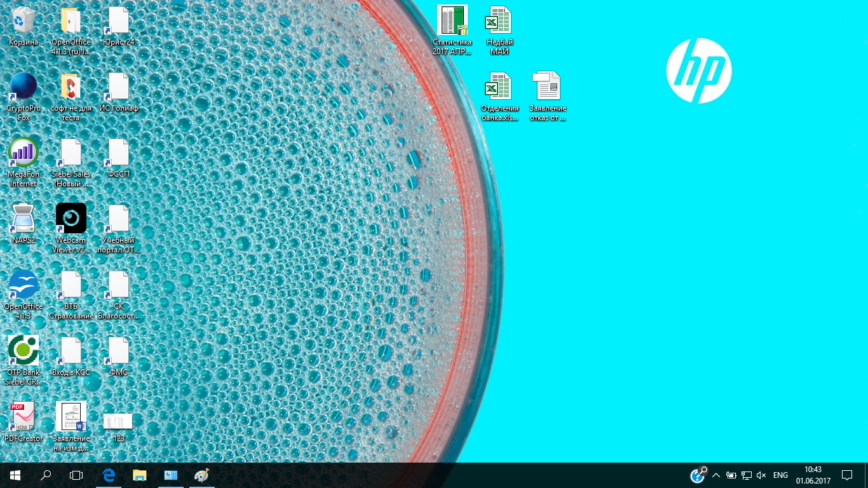Open the Windows Start menu

pyautogui.click(x=15, y=475)
